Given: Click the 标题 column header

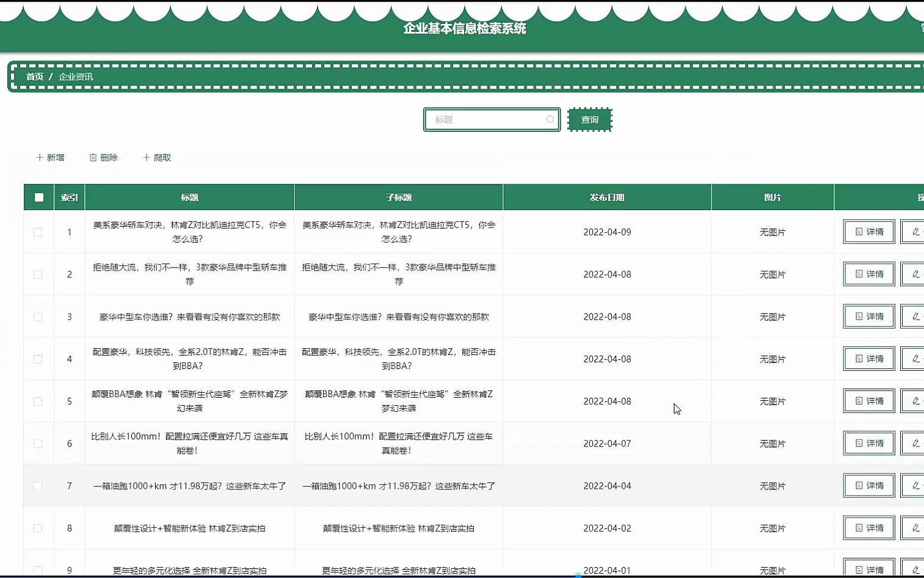Looking at the screenshot, I should [189, 197].
